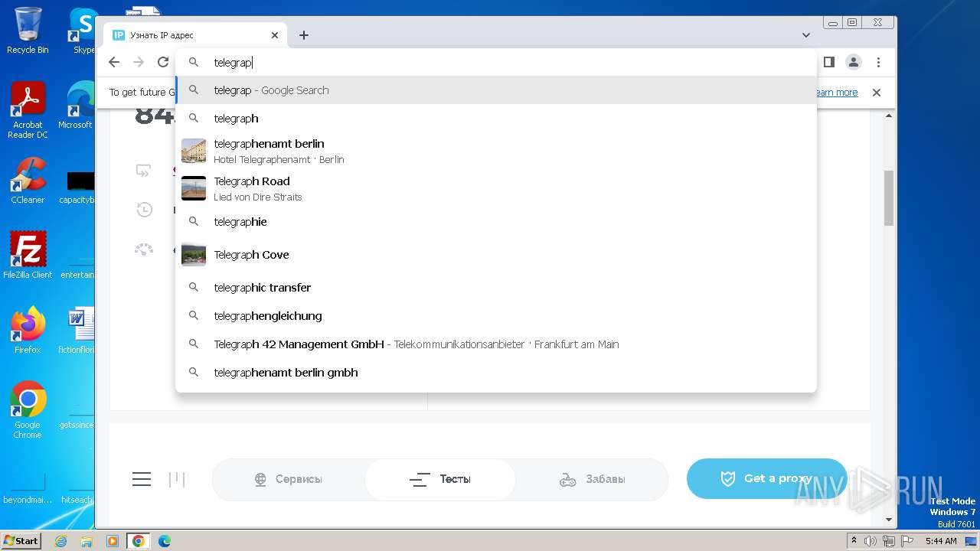
Task: Click the 5:44 AM taskbar clock
Action: pos(941,541)
